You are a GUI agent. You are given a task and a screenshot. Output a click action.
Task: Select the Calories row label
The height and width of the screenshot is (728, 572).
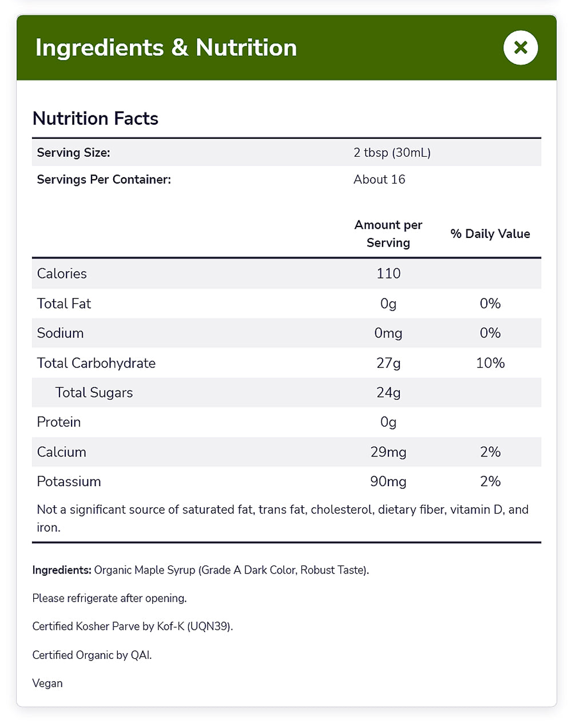pos(62,273)
